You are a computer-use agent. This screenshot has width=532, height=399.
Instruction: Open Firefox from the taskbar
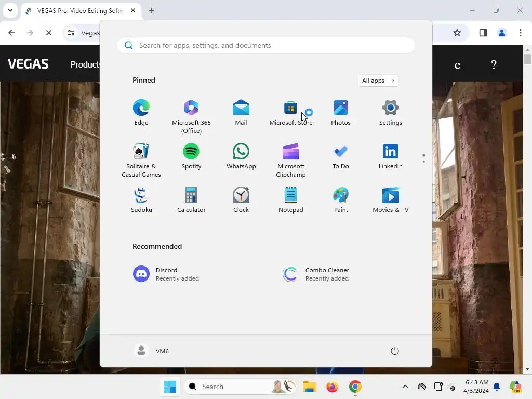point(332,387)
